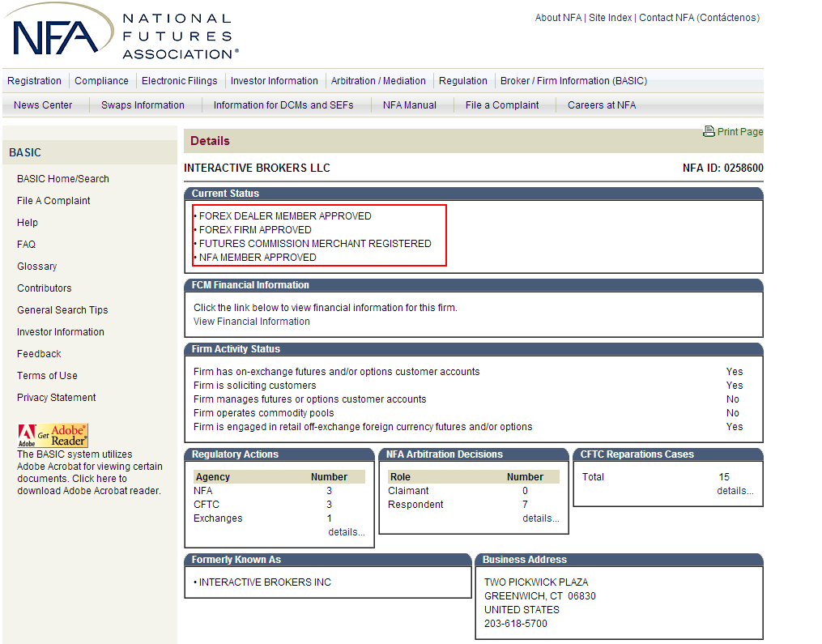Open Broker / Firm Information (BASIC) menu
This screenshot has width=822, height=644.
[x=573, y=81]
